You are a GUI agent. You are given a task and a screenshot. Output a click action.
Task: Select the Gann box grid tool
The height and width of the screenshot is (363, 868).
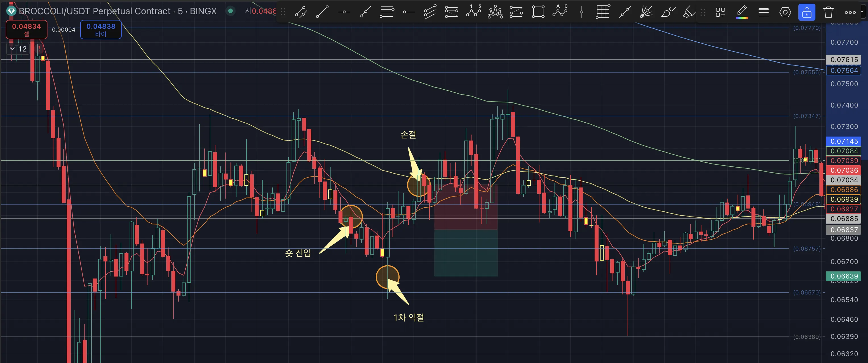coord(603,12)
